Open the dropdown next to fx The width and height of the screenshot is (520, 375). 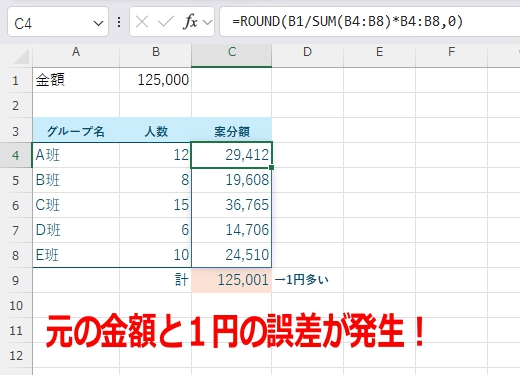point(207,22)
